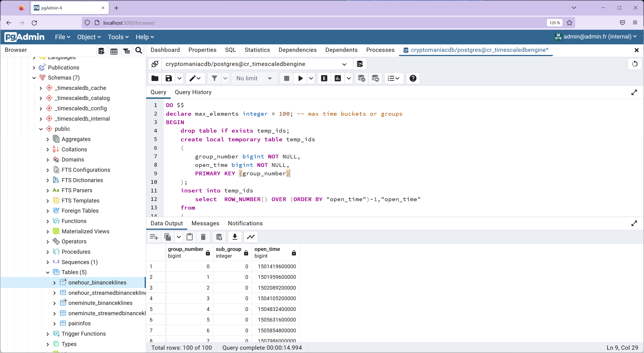Viewport: 644px width, 353px height.
Task: Select the Materialized Views node
Action: 85,232
